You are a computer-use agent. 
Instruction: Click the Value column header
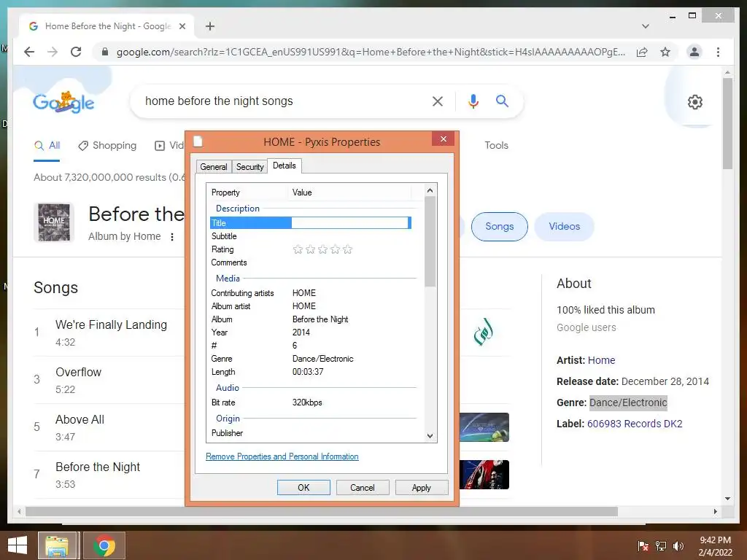click(349, 192)
